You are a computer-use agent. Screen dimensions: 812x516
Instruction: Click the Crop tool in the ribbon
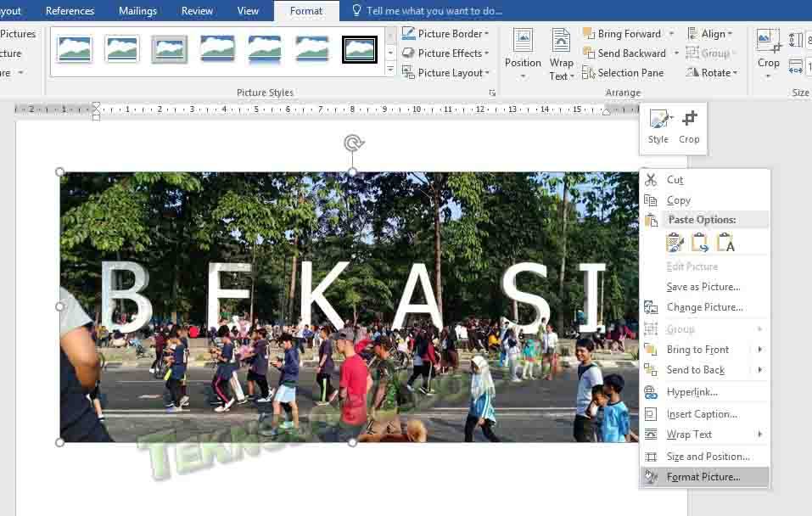click(768, 53)
